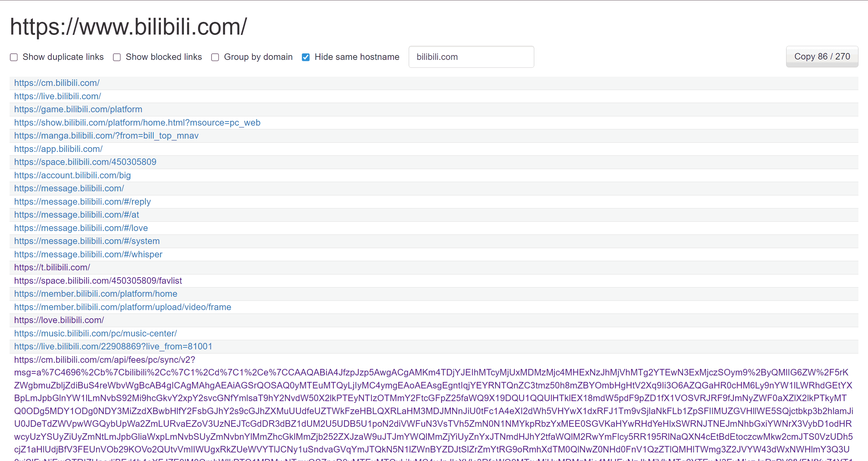Click the music.bilibili.com music-center link
Image resolution: width=868 pixels, height=461 pixels.
[x=95, y=333]
